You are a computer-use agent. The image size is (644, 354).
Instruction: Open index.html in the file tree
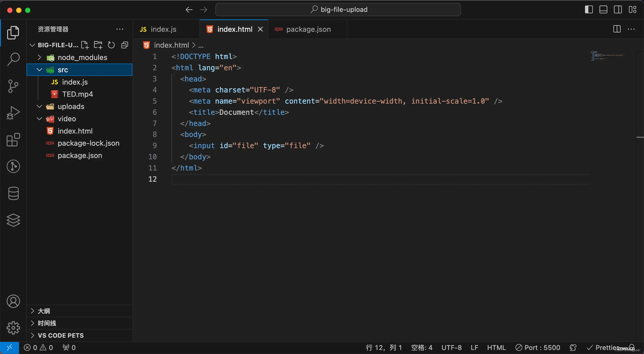pyautogui.click(x=80, y=131)
